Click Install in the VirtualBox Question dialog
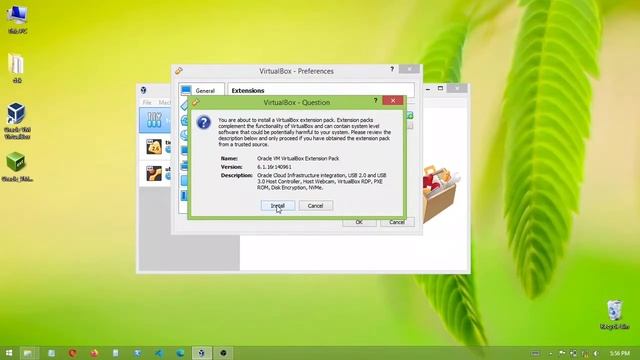640x360 pixels. (278, 206)
